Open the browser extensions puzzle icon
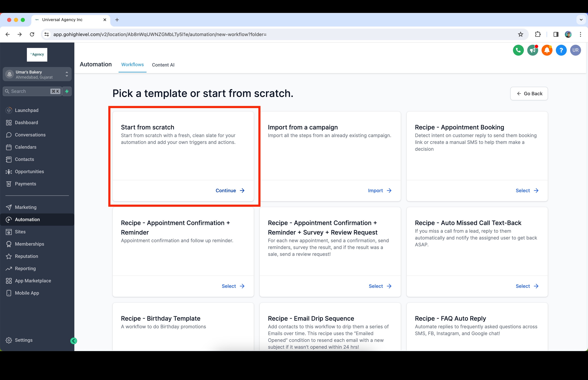588x380 pixels. pos(538,34)
